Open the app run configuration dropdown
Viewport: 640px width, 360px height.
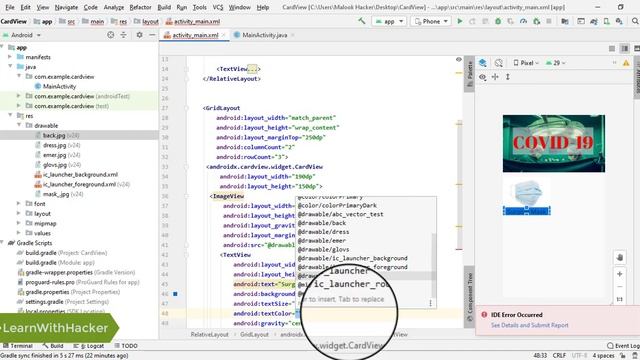tap(389, 21)
